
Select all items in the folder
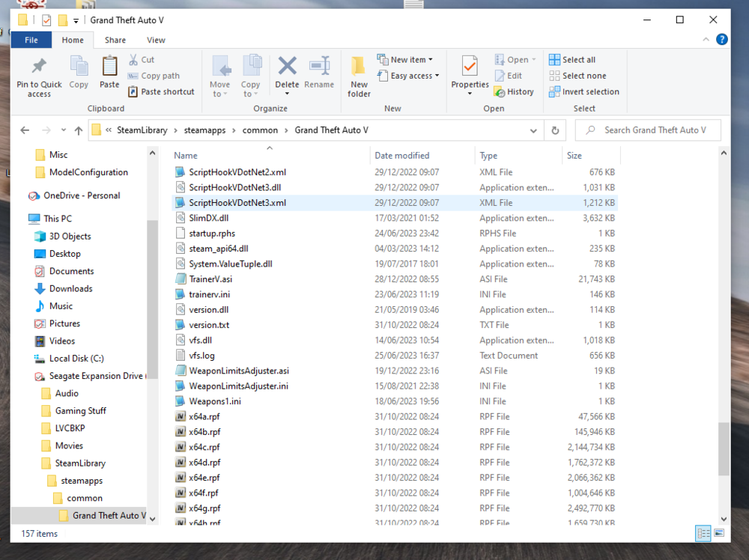tap(572, 58)
